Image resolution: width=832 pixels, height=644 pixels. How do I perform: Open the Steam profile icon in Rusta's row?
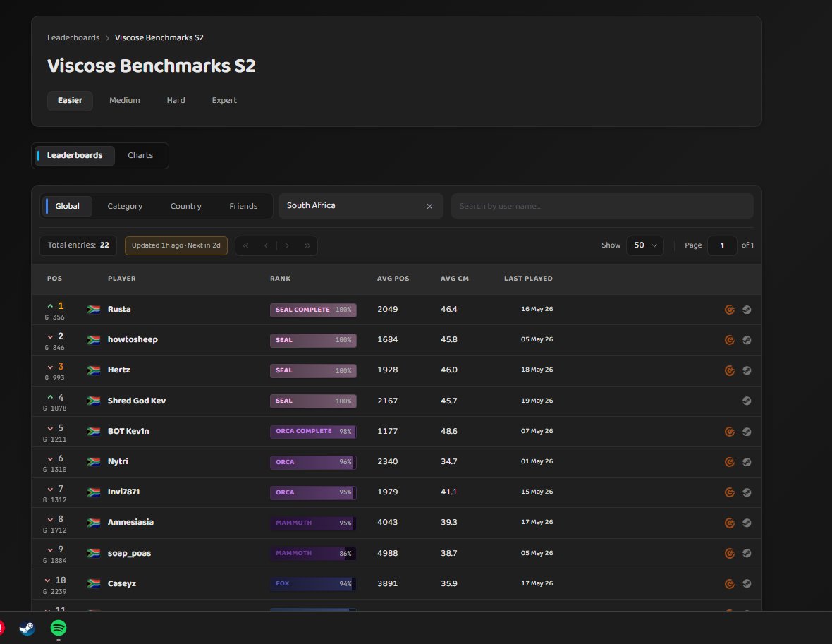(747, 310)
